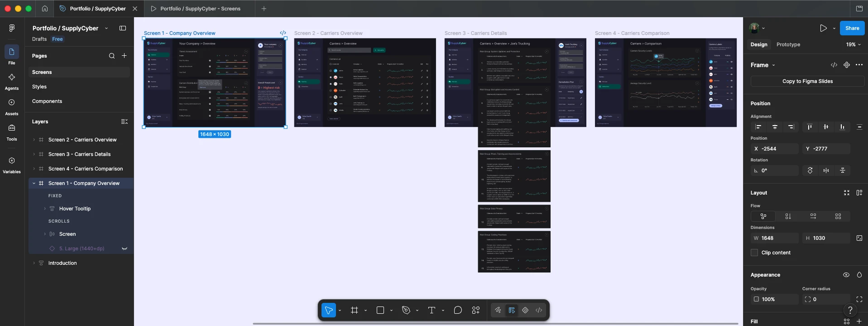This screenshot has height=326, width=868.
Task: Click the Free plan badge
Action: coord(58,39)
